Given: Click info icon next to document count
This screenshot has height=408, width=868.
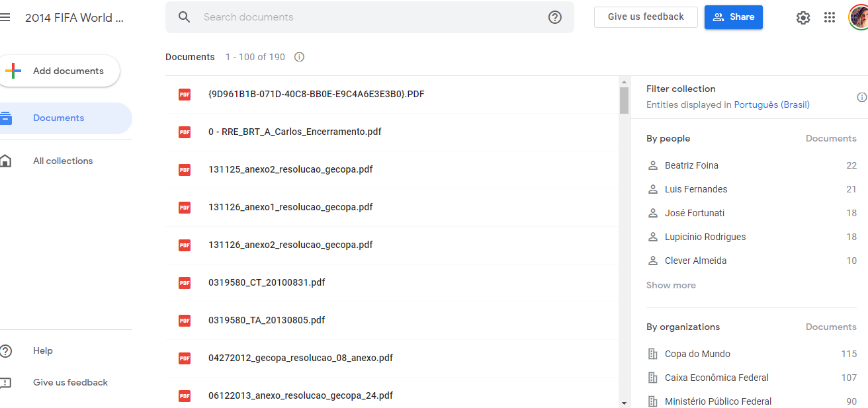Looking at the screenshot, I should (x=299, y=57).
